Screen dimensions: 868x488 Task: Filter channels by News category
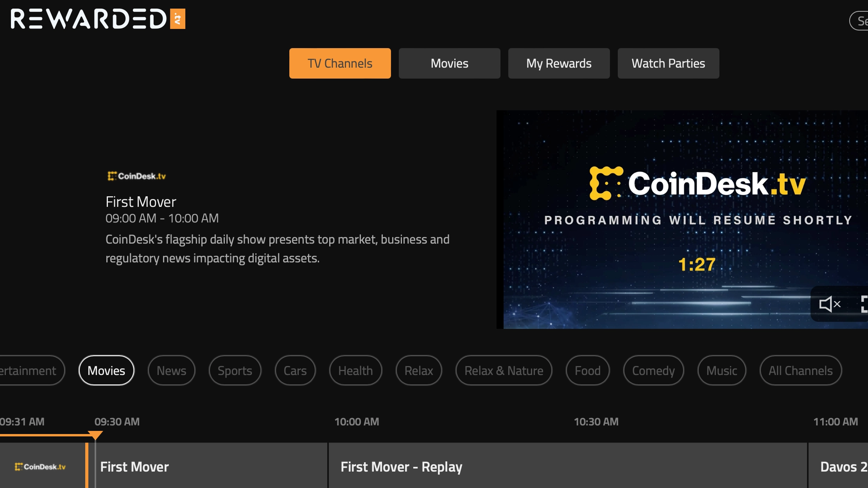171,370
